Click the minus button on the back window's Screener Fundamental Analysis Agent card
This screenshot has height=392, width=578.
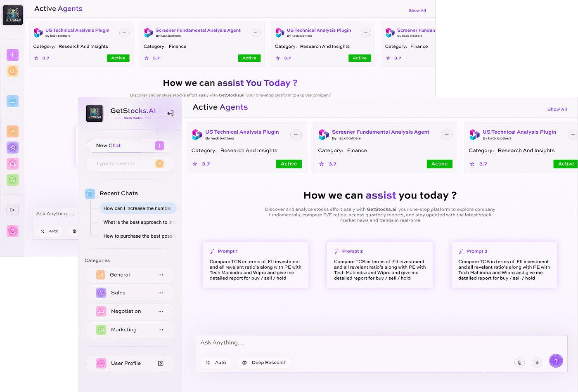tap(256, 33)
